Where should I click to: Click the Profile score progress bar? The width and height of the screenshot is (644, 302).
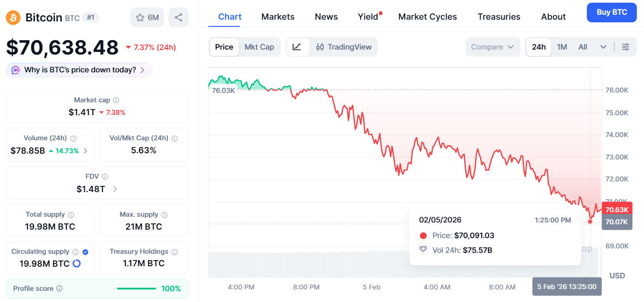pyautogui.click(x=136, y=289)
